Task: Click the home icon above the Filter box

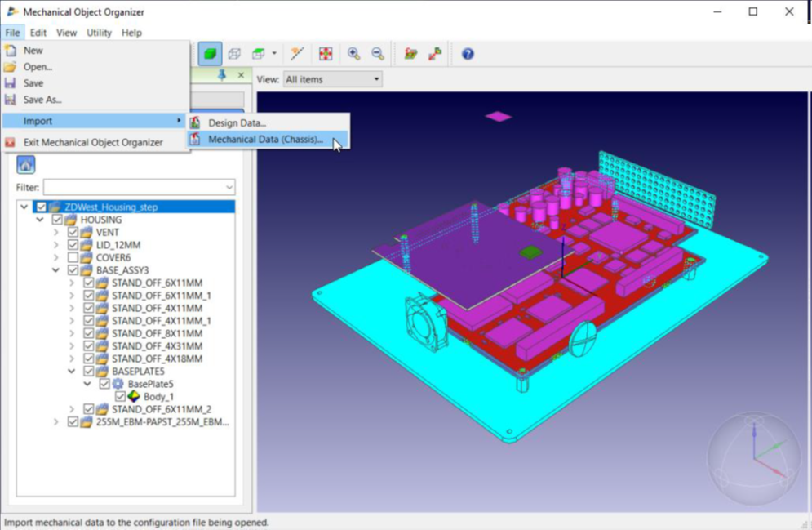Action: [x=25, y=163]
